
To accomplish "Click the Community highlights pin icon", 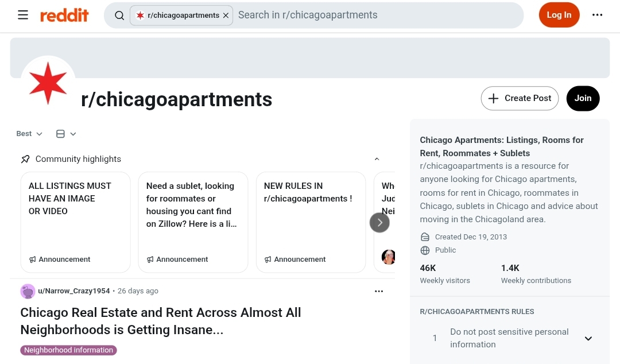I will point(25,159).
